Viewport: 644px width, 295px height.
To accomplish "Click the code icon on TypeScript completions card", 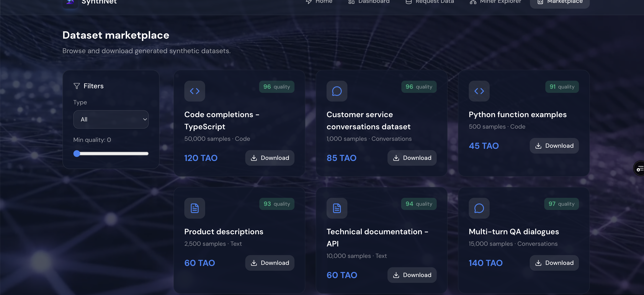I will 195,91.
